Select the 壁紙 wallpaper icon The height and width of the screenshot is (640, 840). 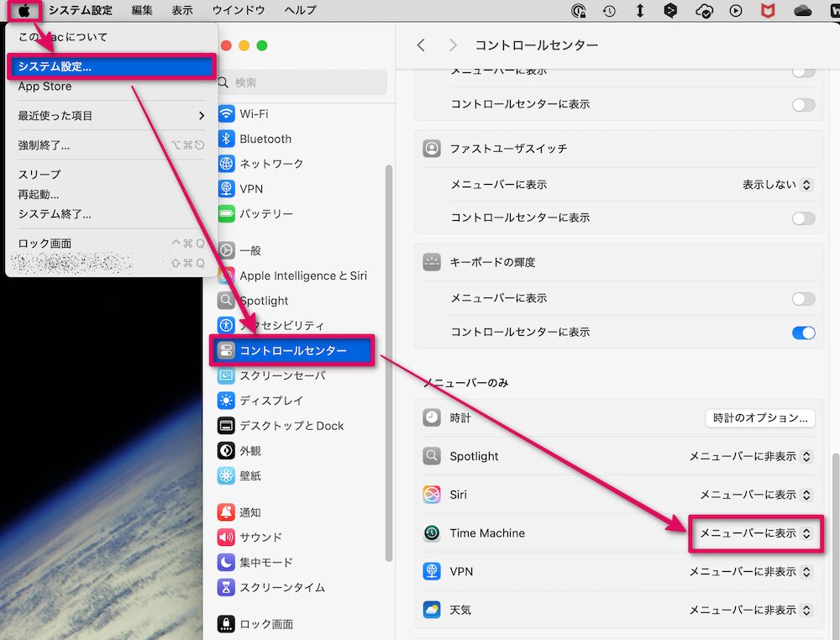point(227,475)
